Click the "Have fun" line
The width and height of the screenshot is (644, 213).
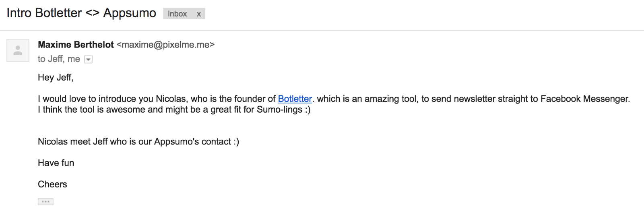pos(56,163)
